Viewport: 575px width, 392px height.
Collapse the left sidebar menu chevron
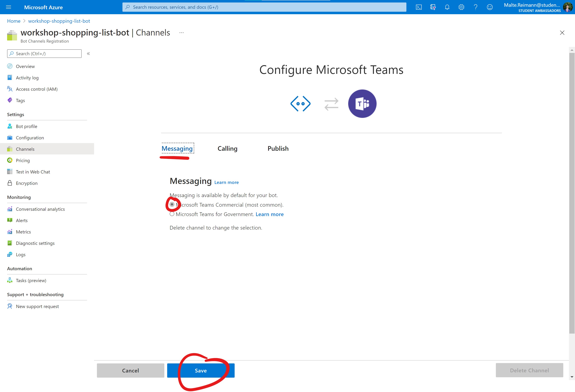(88, 53)
